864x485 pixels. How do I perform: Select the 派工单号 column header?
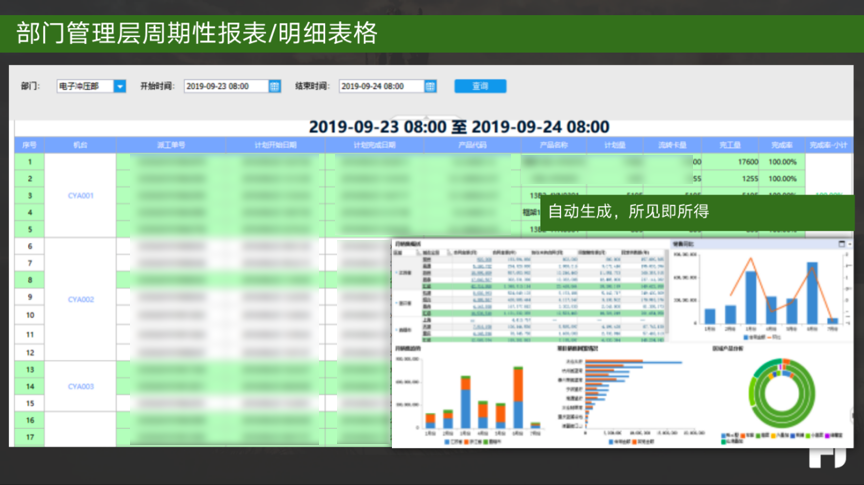[171, 145]
